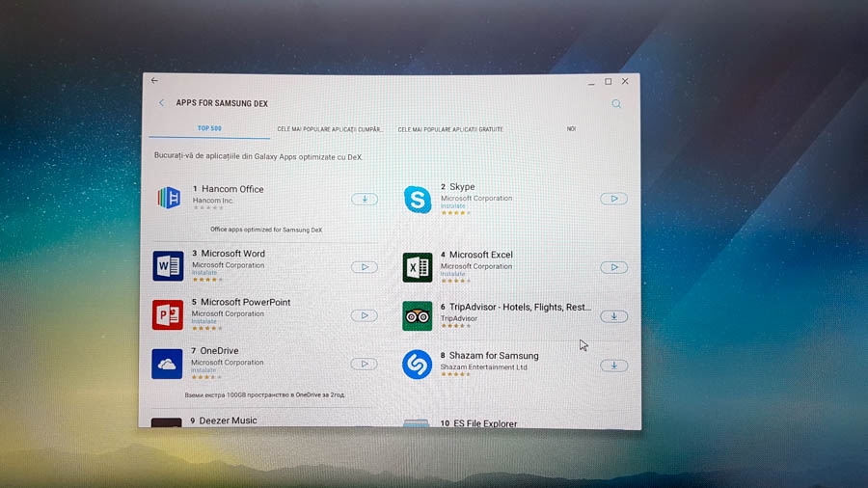Screen dimensions: 868x488
Task: Open the Hancom Office title
Action: [232, 189]
